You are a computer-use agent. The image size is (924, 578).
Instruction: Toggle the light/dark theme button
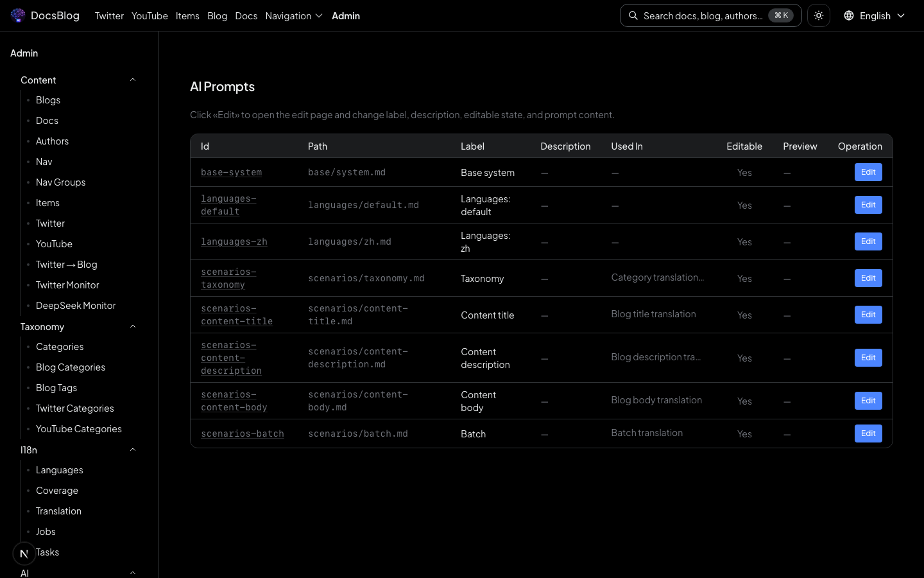click(819, 15)
